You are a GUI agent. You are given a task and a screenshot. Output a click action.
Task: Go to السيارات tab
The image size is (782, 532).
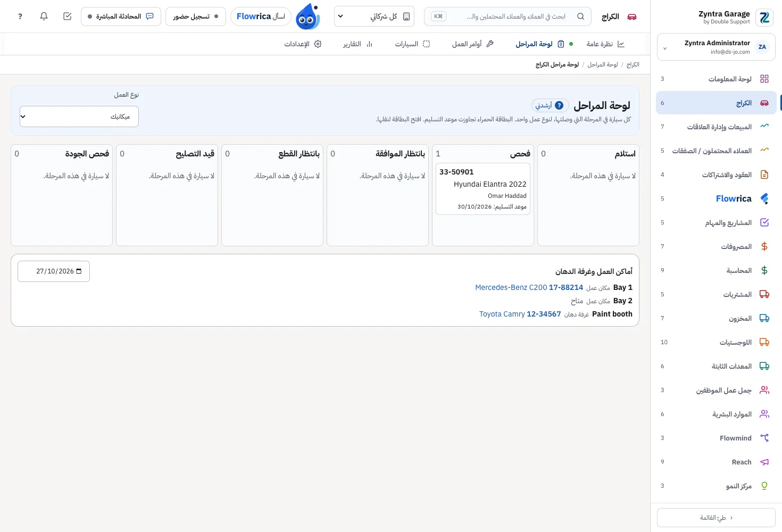point(412,44)
